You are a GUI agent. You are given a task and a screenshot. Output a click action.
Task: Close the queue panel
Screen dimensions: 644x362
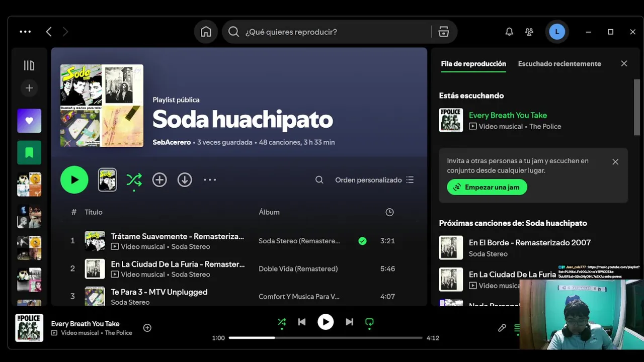click(x=624, y=64)
